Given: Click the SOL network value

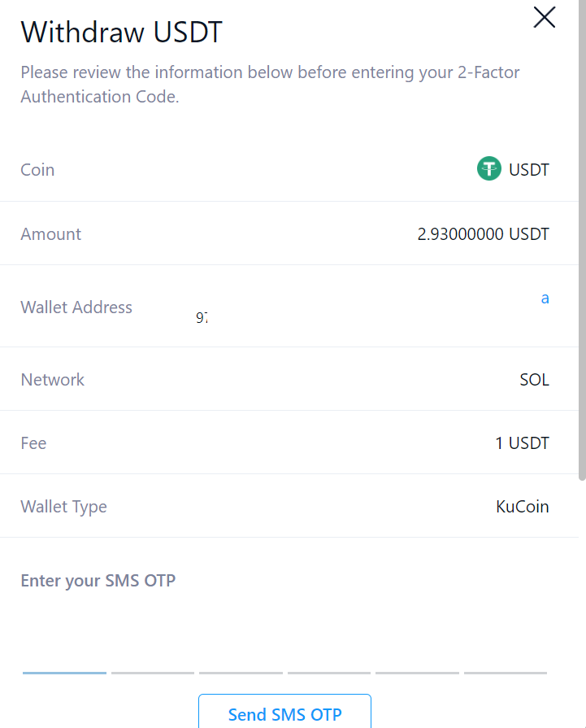Looking at the screenshot, I should [x=534, y=380].
